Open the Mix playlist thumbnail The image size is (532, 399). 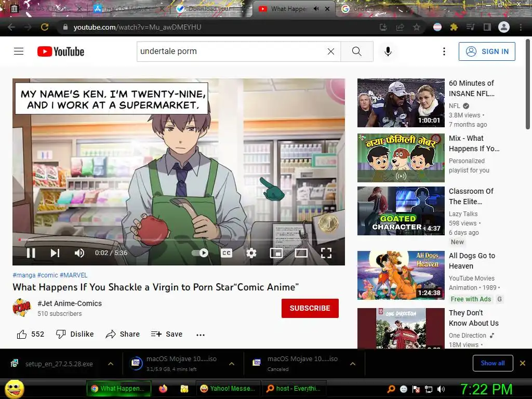[x=401, y=158]
